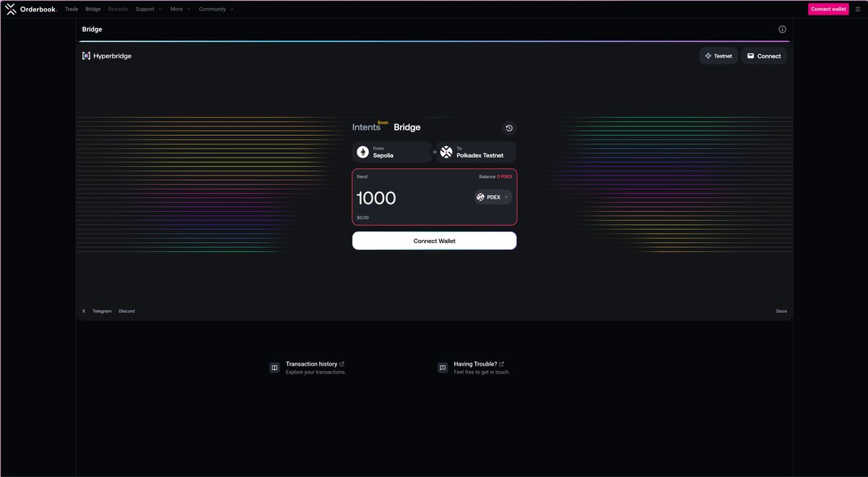Open the X social link

coord(83,311)
